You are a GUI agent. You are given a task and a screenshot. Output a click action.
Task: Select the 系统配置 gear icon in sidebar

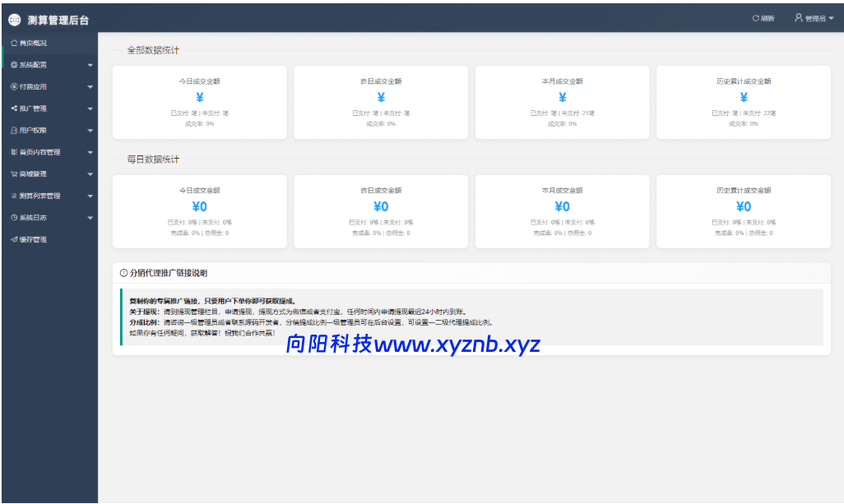point(13,64)
